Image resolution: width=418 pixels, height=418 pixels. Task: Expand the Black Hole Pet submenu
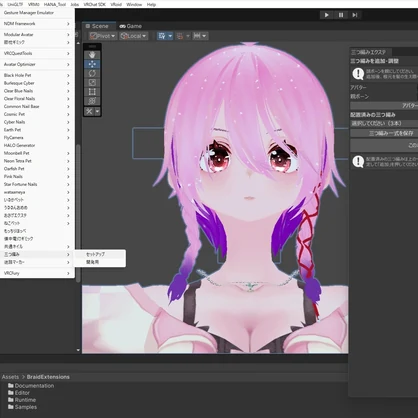(x=37, y=75)
